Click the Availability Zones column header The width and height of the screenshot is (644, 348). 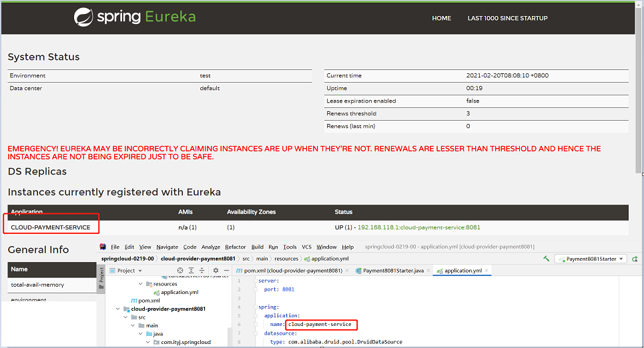coord(252,212)
